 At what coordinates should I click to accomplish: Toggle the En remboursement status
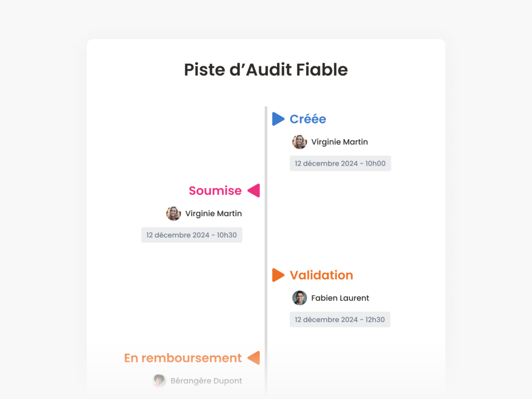(182, 358)
